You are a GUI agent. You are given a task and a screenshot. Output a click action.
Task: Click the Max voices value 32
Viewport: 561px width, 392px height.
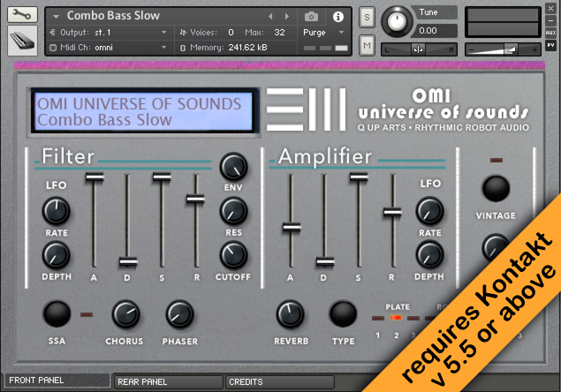(279, 33)
